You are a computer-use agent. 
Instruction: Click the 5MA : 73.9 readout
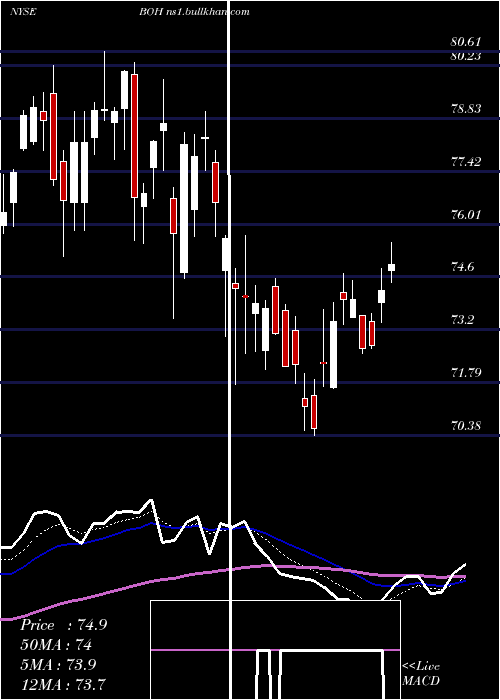coord(58,664)
